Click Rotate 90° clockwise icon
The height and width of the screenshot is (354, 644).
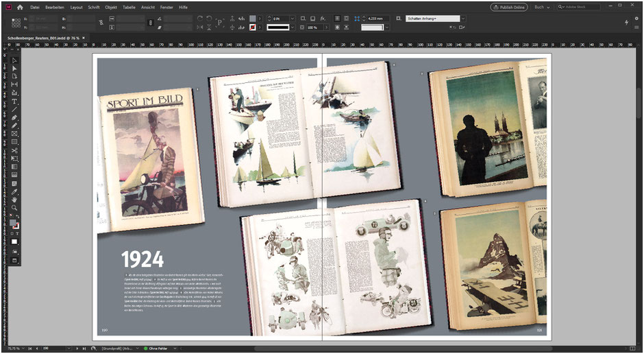(200, 19)
